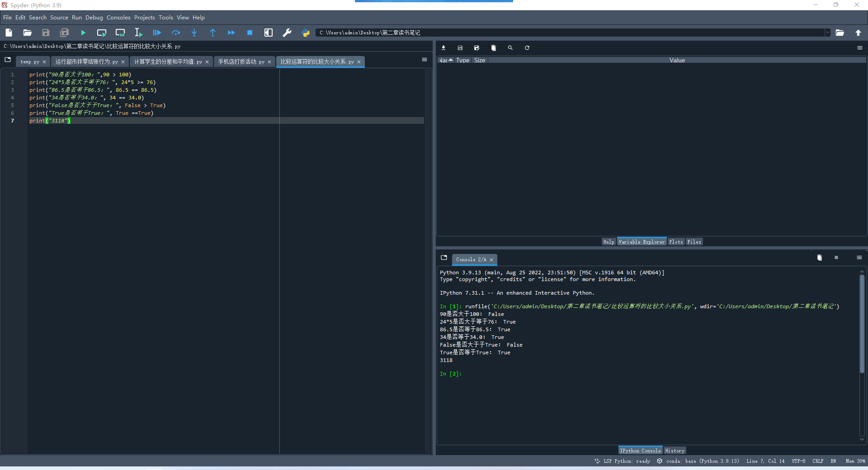Run cell and advance icon

[120, 33]
